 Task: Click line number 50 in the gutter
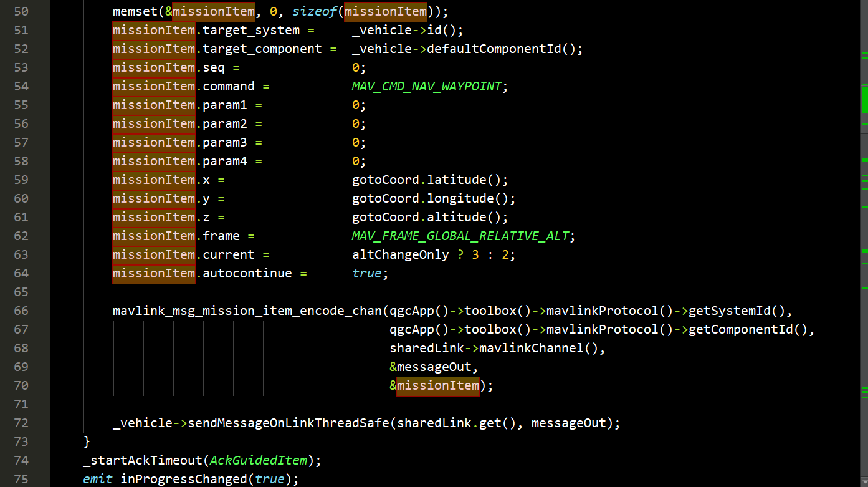pyautogui.click(x=21, y=11)
